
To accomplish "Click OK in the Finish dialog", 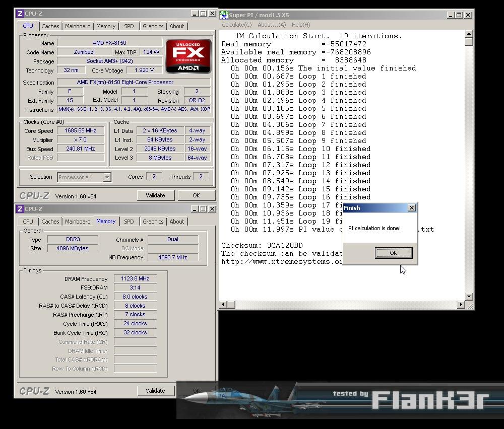I will pyautogui.click(x=394, y=253).
